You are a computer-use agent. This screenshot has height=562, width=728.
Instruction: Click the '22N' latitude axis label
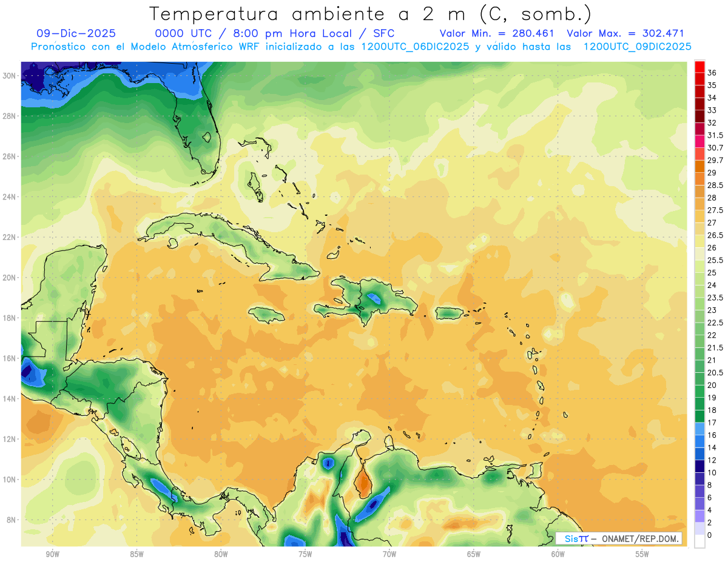tap(10, 237)
